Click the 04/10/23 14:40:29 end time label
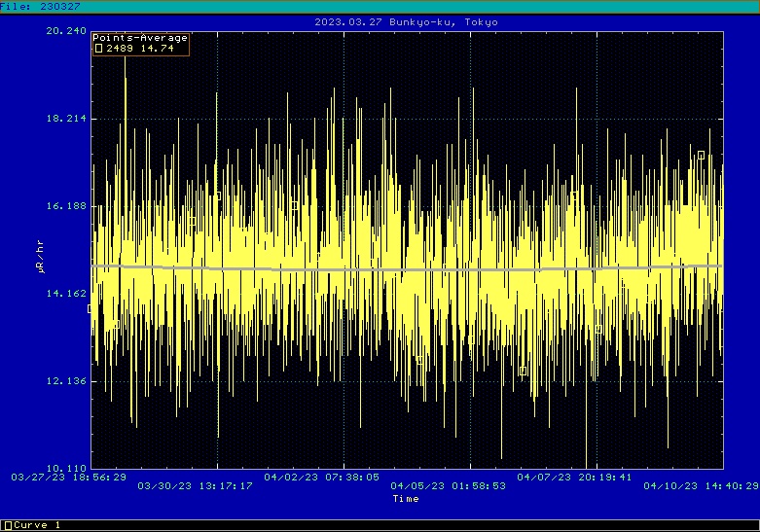The image size is (760, 532). [x=700, y=485]
